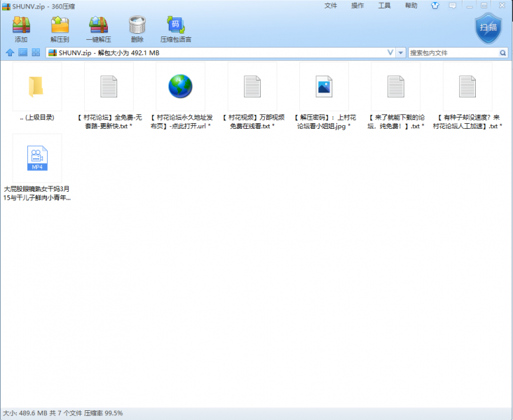Open the 帮助 menu
Viewport: 513px width, 420px height.
[x=411, y=6]
